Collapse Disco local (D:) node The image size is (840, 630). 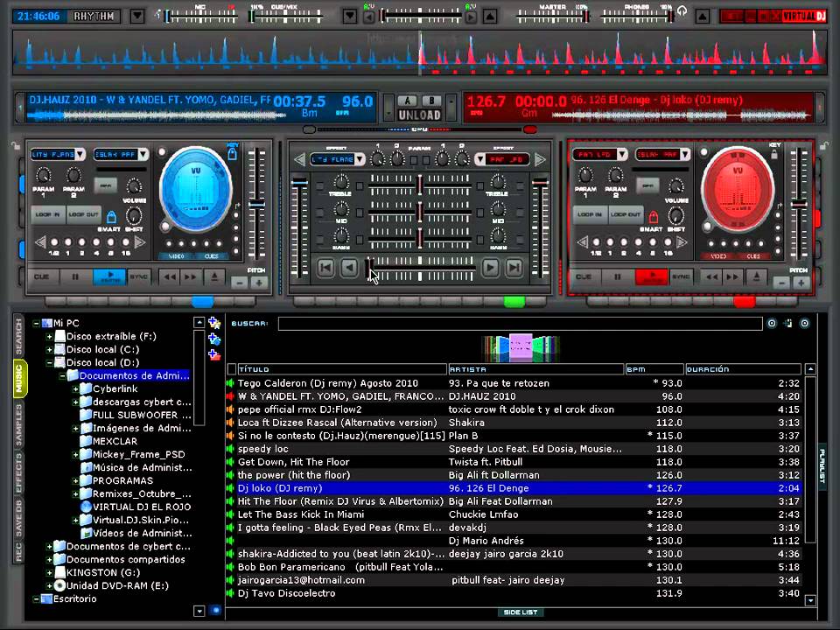click(x=49, y=362)
